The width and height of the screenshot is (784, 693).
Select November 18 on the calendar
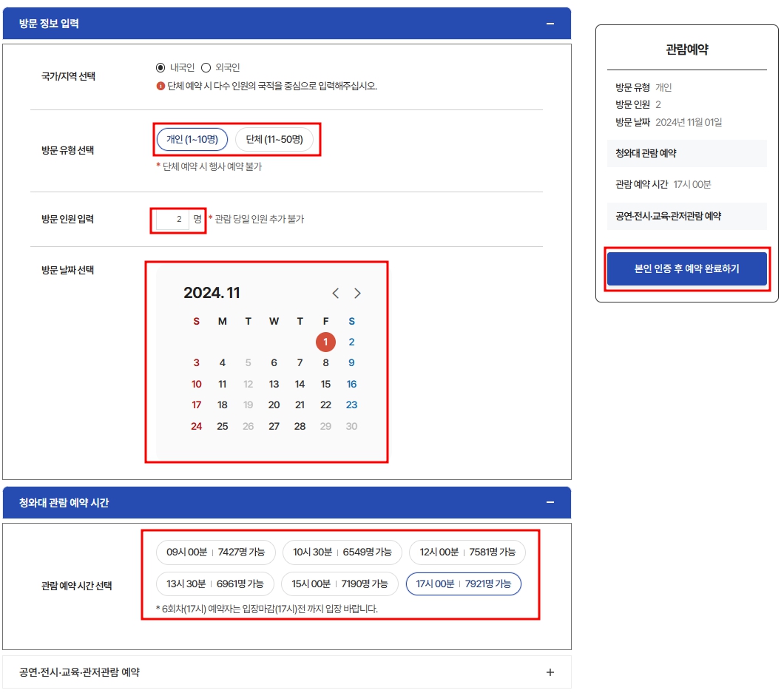[x=223, y=405]
